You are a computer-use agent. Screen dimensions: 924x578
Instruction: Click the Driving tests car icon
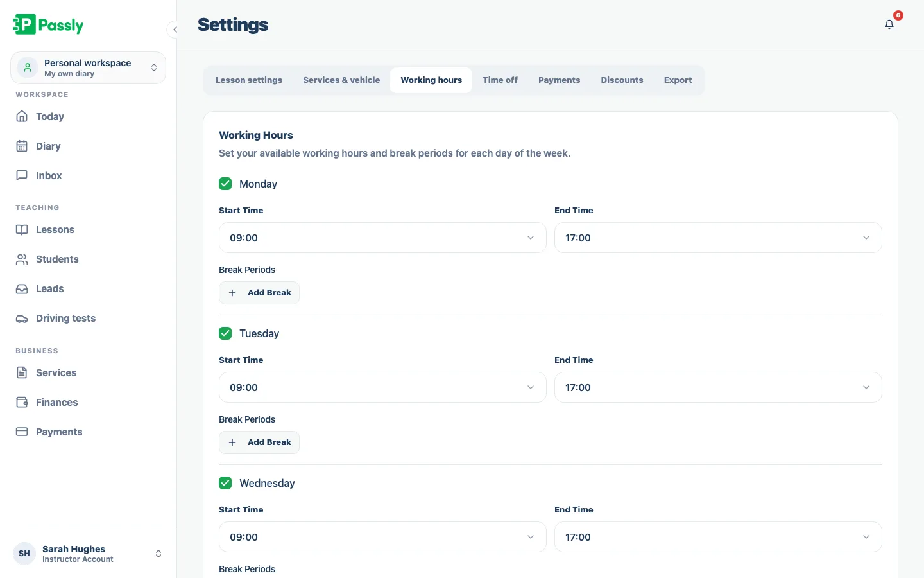click(22, 319)
